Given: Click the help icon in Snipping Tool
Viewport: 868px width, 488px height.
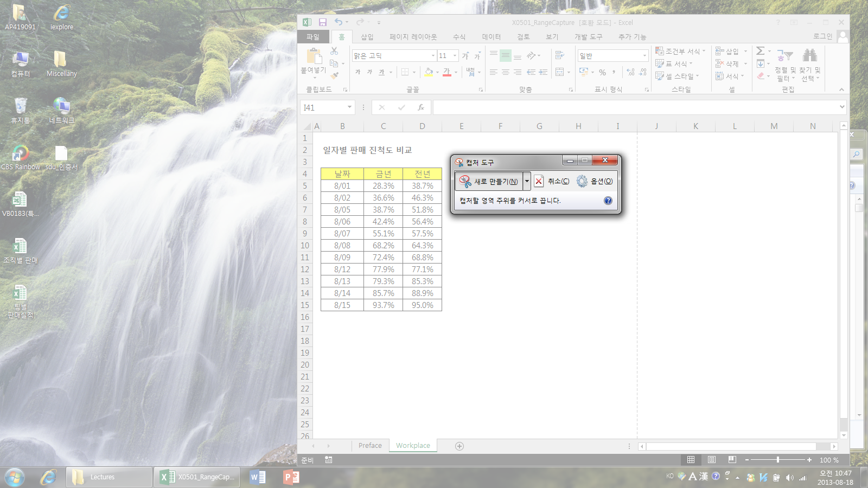Looking at the screenshot, I should (608, 201).
